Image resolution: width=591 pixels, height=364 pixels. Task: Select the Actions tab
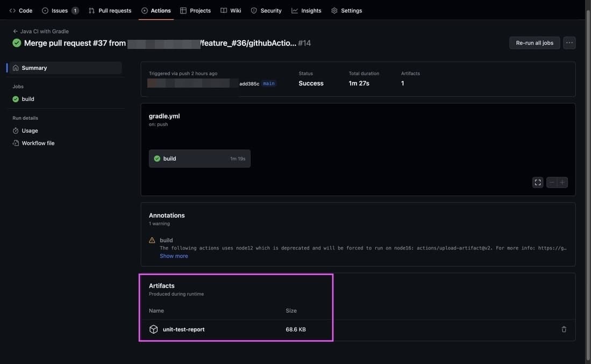click(x=156, y=11)
